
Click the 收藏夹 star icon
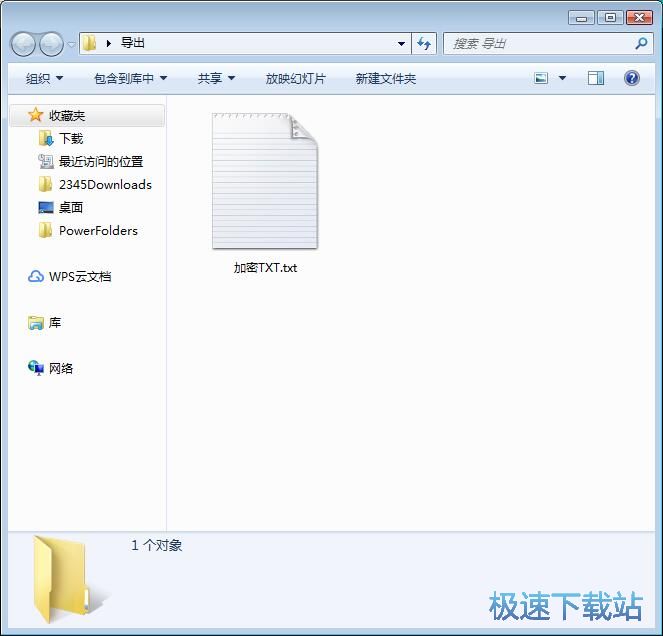36,115
